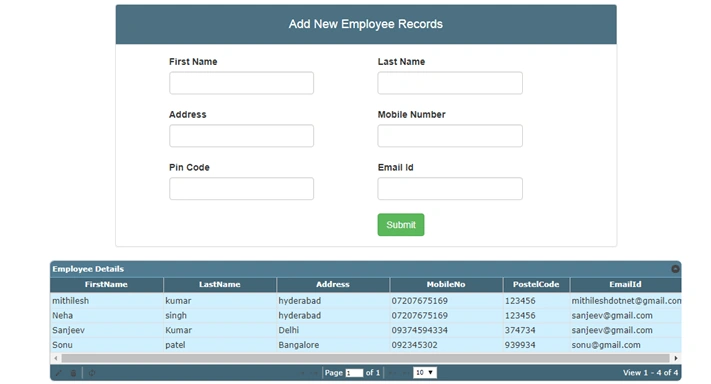This screenshot has width=711, height=384.
Task: Focus the Last Name input field
Action: tap(450, 83)
